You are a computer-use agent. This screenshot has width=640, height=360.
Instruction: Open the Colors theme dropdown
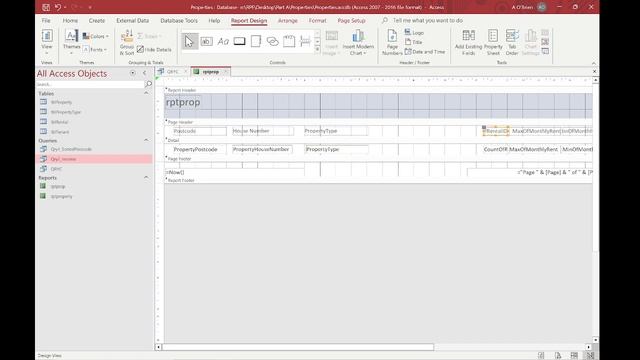(96, 36)
